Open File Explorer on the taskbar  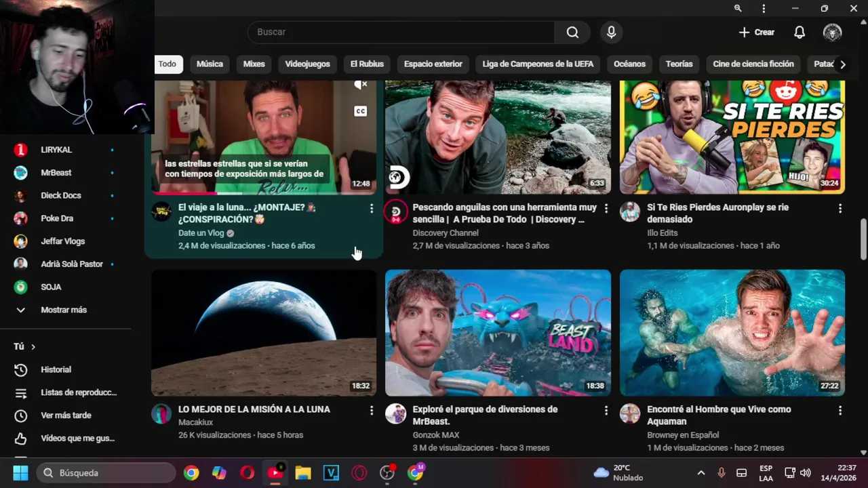click(x=303, y=472)
